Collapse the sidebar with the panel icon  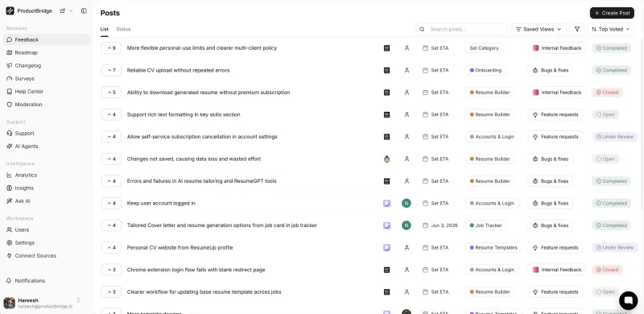(84, 11)
